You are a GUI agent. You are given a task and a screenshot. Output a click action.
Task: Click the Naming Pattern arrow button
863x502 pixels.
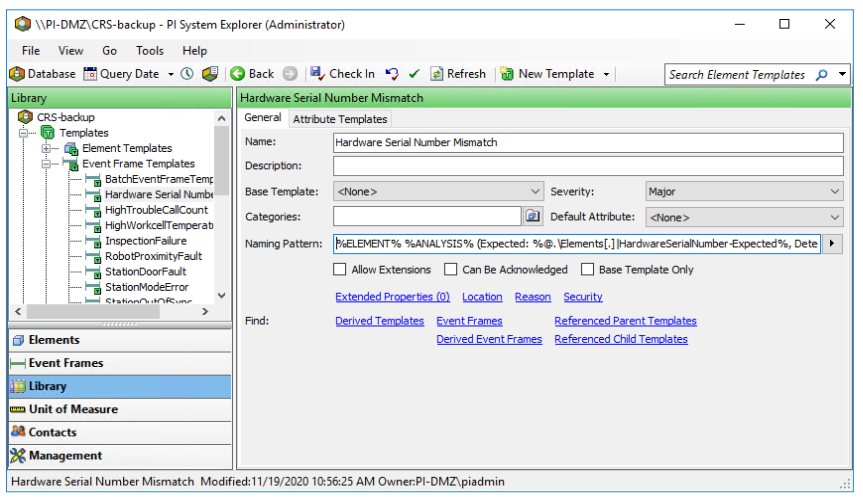pos(832,243)
